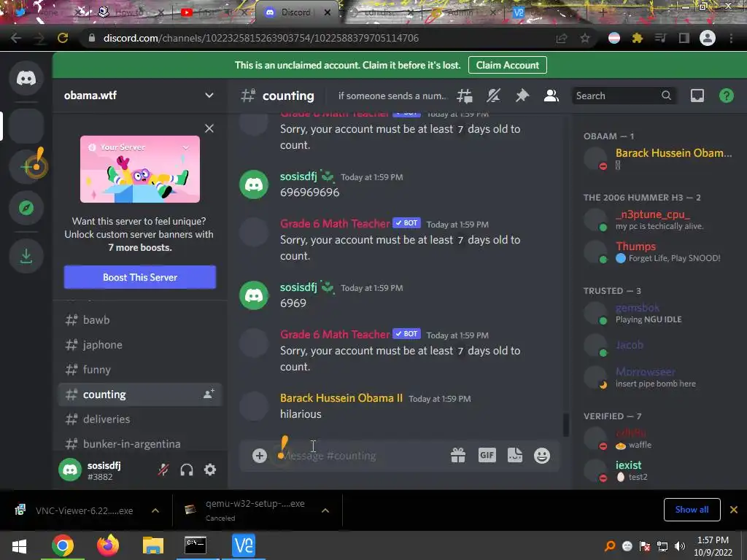
Task: Expand VNC-Viewer download options chevron
Action: pyautogui.click(x=155, y=510)
